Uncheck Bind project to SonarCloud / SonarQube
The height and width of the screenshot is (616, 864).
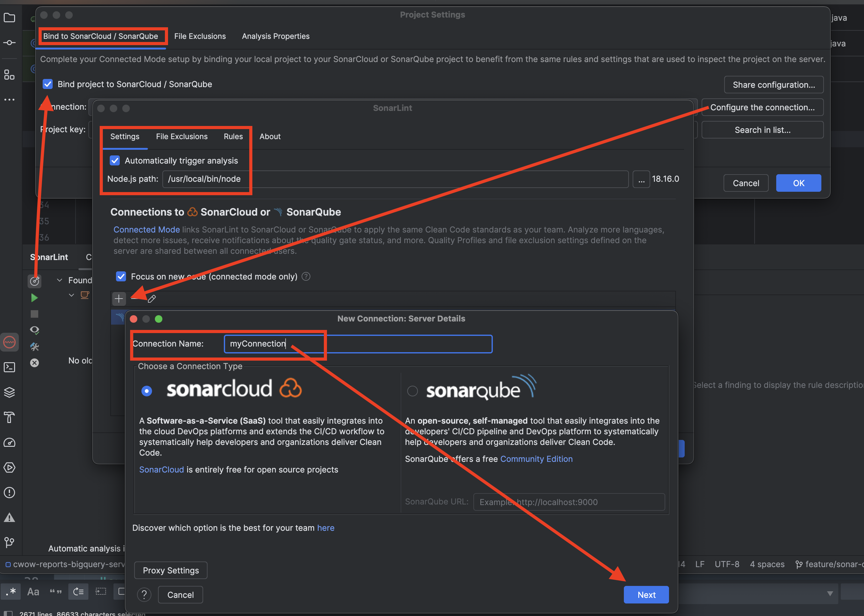[x=48, y=84]
